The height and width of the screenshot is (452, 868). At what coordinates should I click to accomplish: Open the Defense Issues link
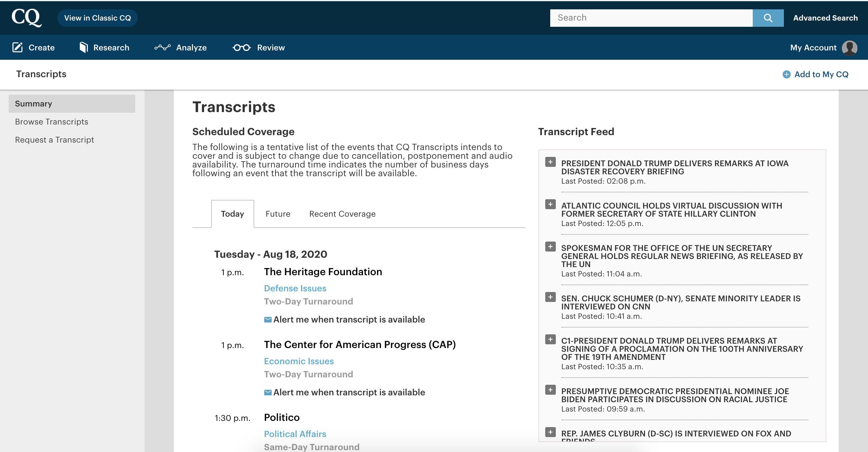(x=295, y=288)
